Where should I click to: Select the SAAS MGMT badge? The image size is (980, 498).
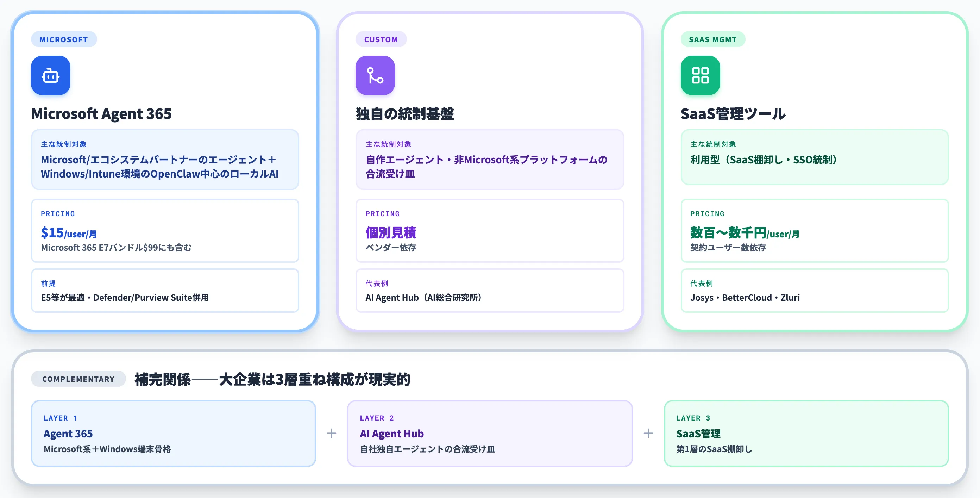[713, 39]
